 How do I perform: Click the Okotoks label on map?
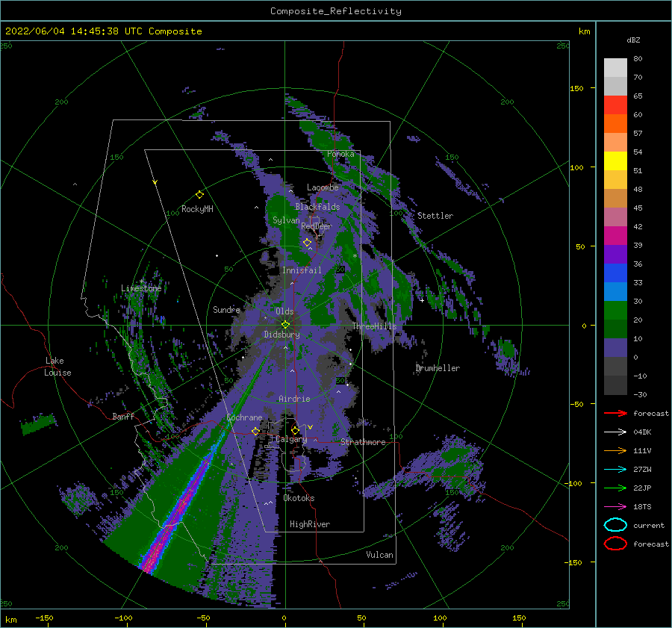(299, 498)
